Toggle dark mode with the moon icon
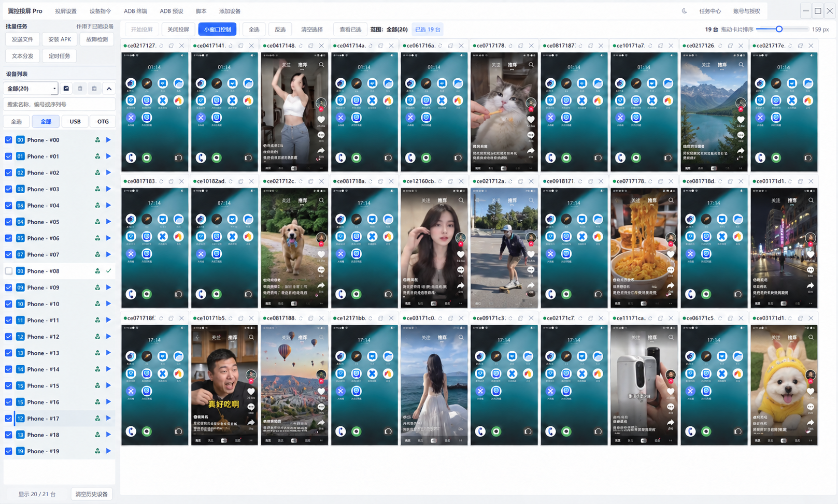 [684, 11]
